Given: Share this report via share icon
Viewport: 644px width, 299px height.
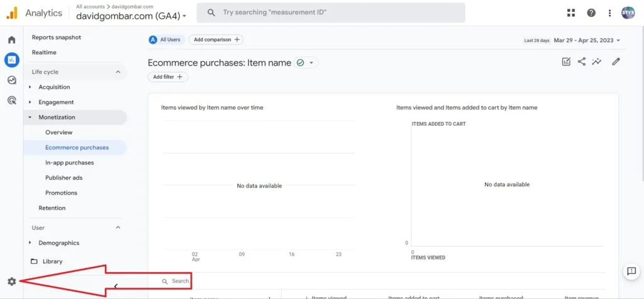Looking at the screenshot, I should (x=582, y=62).
